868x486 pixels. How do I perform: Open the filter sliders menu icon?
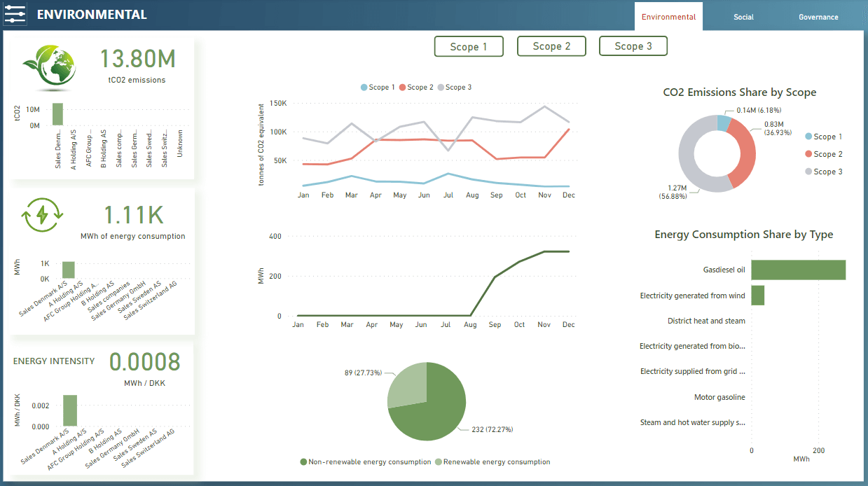click(x=15, y=14)
